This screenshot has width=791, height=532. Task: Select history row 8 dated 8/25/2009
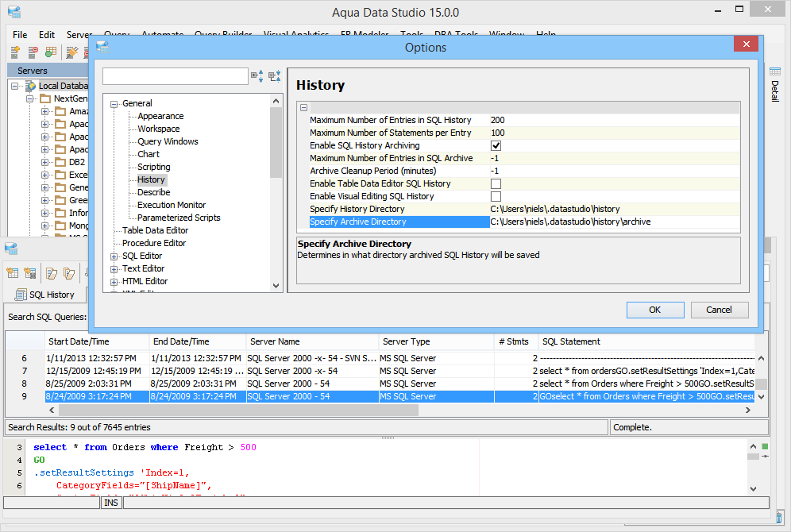(x=380, y=384)
